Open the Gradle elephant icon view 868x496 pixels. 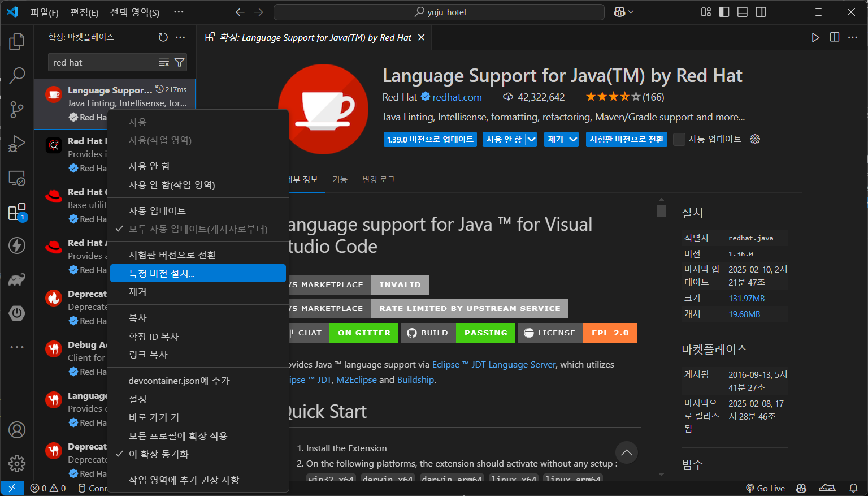click(17, 279)
